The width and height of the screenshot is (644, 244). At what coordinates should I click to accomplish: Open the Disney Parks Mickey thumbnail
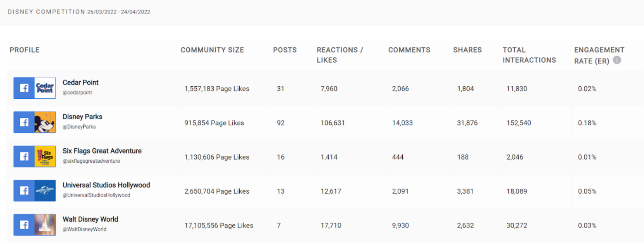[45, 122]
